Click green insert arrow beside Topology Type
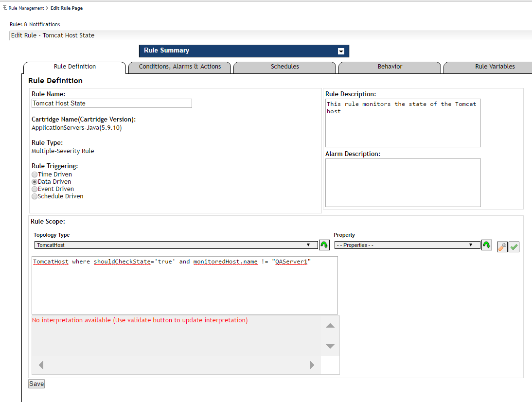Image resolution: width=532 pixels, height=402 pixels. click(x=324, y=245)
